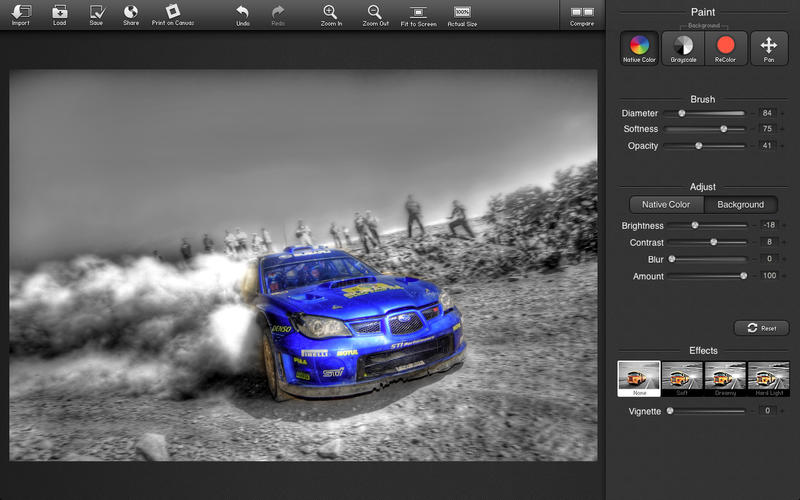Click the Amount value field showing 100
Viewport: 800px width, 500px height.
[x=769, y=276]
